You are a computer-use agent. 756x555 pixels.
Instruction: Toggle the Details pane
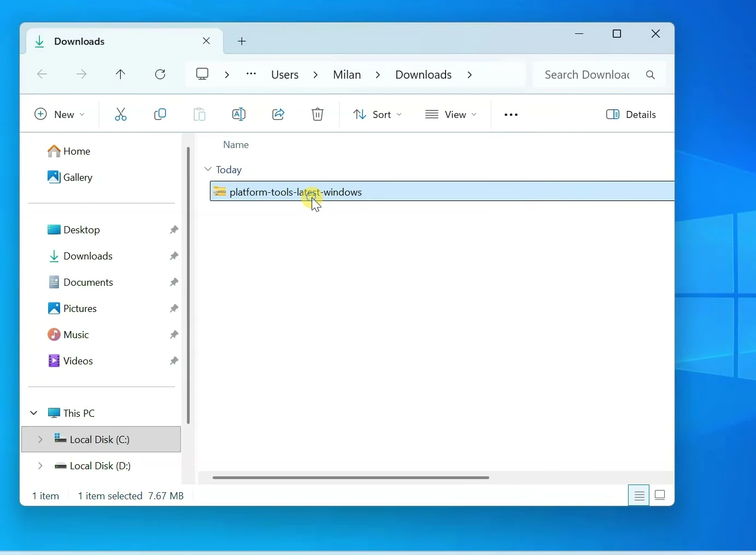click(631, 115)
